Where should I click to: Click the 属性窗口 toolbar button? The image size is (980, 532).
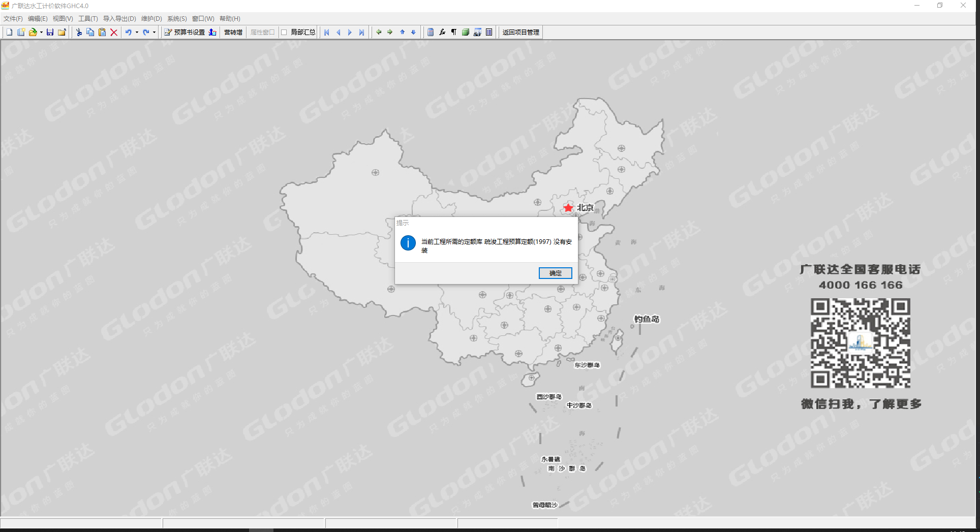(262, 32)
